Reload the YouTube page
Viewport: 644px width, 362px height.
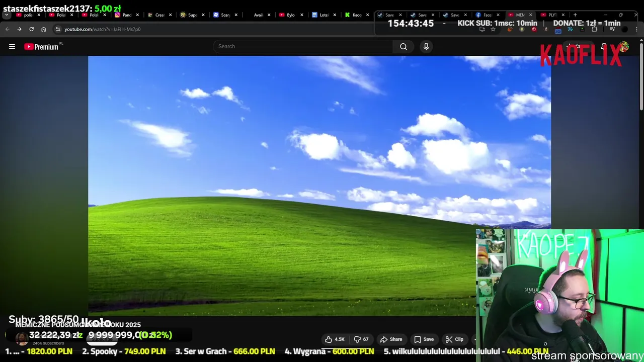tap(31, 29)
